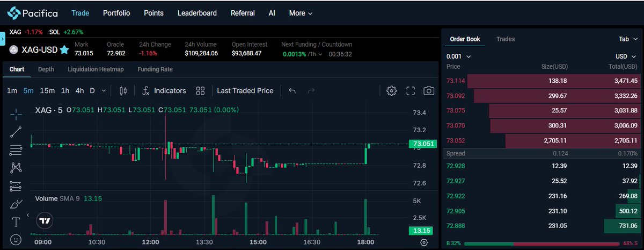Go to the Referral page
Screen dimensions: 644x250
click(243, 13)
